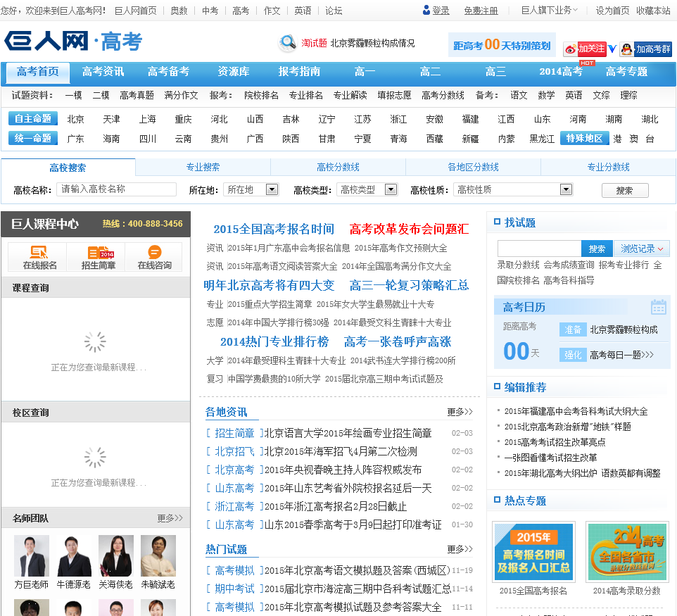Switch to 各地区分数线 tab
The height and width of the screenshot is (616, 677).
(x=473, y=167)
